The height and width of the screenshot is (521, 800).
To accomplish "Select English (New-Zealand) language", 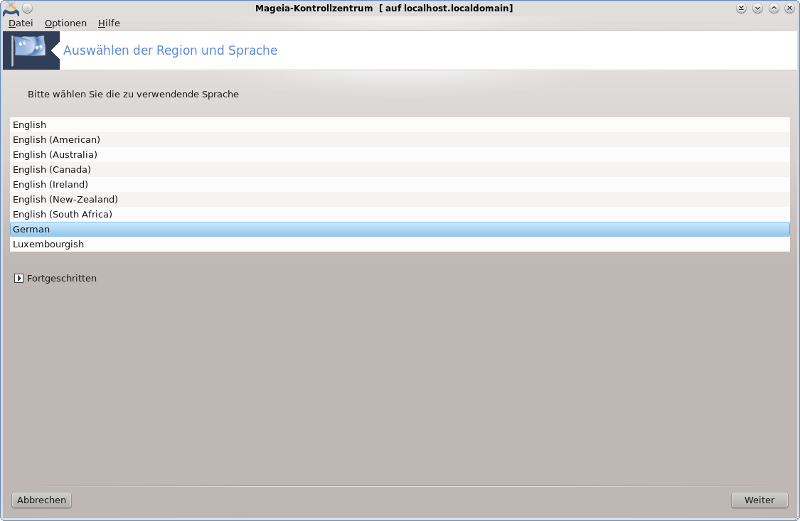I will click(399, 199).
